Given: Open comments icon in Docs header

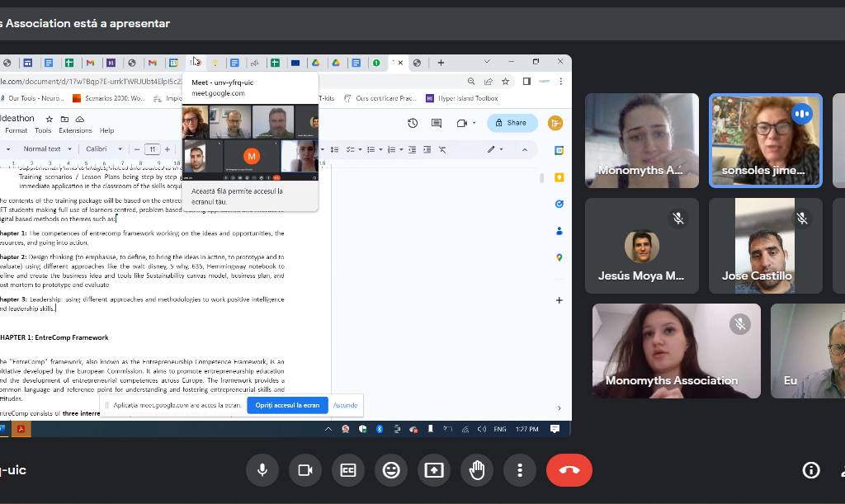Looking at the screenshot, I should pos(437,123).
